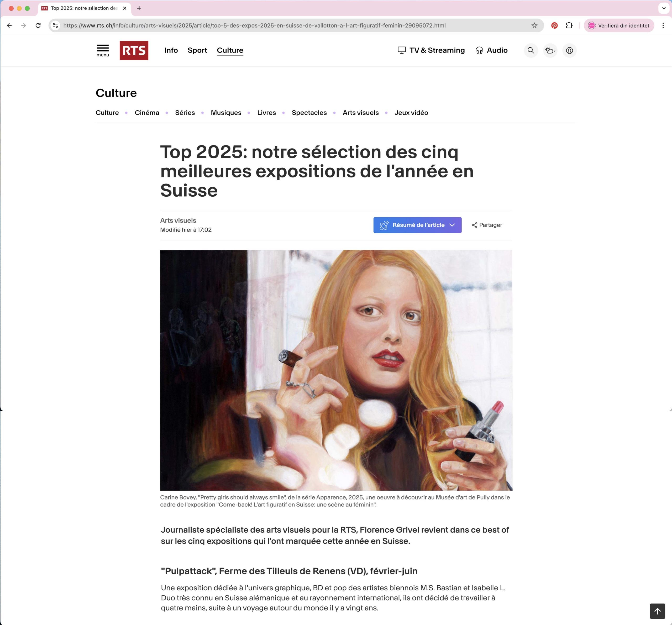
Task: Select the Sport navigation item
Action: tap(197, 50)
